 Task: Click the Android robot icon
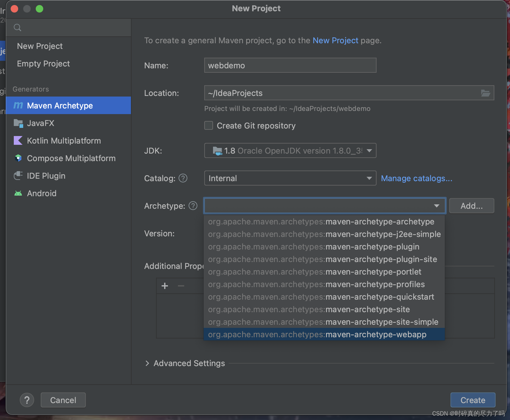pyautogui.click(x=18, y=193)
